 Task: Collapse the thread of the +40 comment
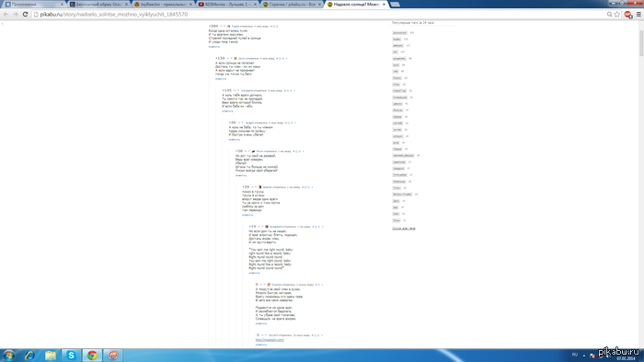point(295,123)
